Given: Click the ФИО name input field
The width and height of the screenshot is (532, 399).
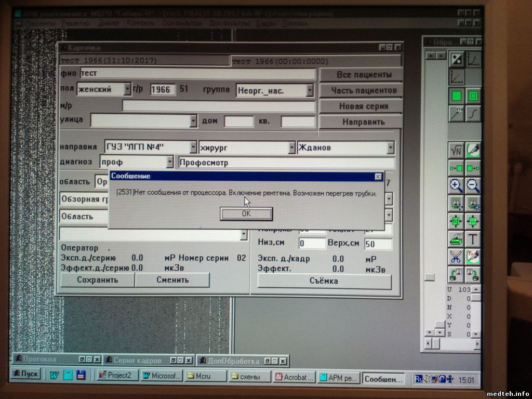Looking at the screenshot, I should tap(197, 74).
